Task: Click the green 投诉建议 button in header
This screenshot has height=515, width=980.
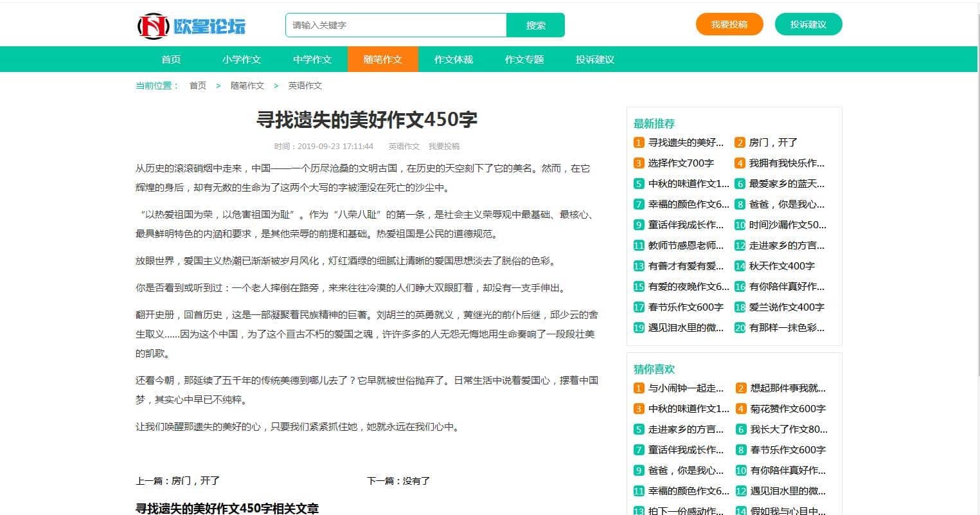Action: pyautogui.click(x=808, y=24)
